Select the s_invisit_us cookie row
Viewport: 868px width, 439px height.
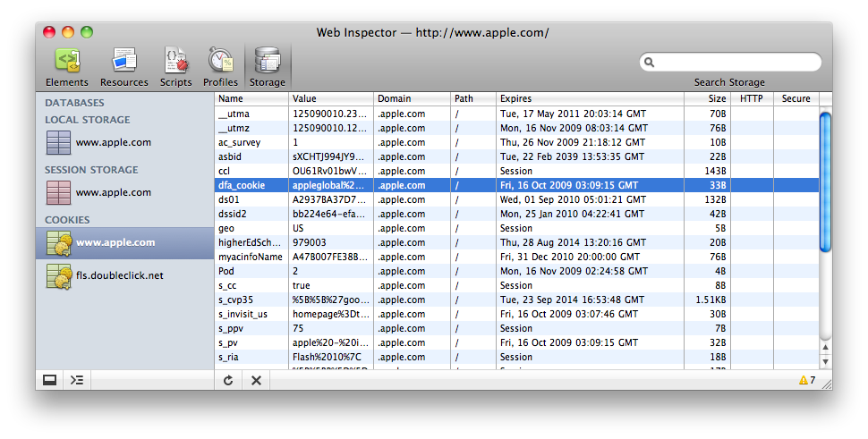pyautogui.click(x=516, y=314)
